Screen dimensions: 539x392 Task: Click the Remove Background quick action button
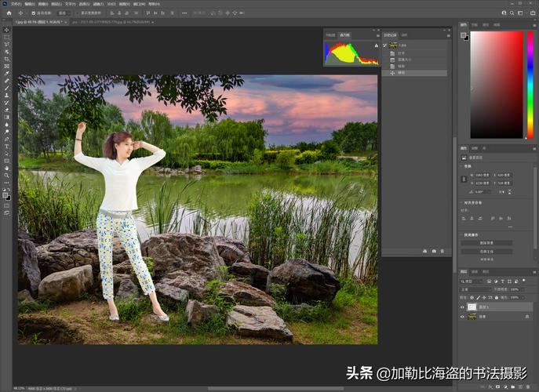click(486, 243)
